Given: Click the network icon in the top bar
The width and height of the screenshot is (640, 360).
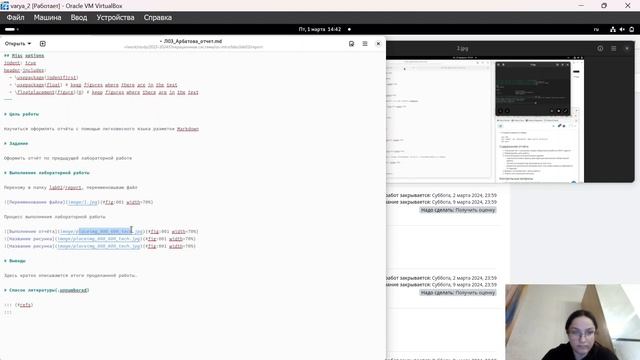Looking at the screenshot, I should click(x=613, y=29).
